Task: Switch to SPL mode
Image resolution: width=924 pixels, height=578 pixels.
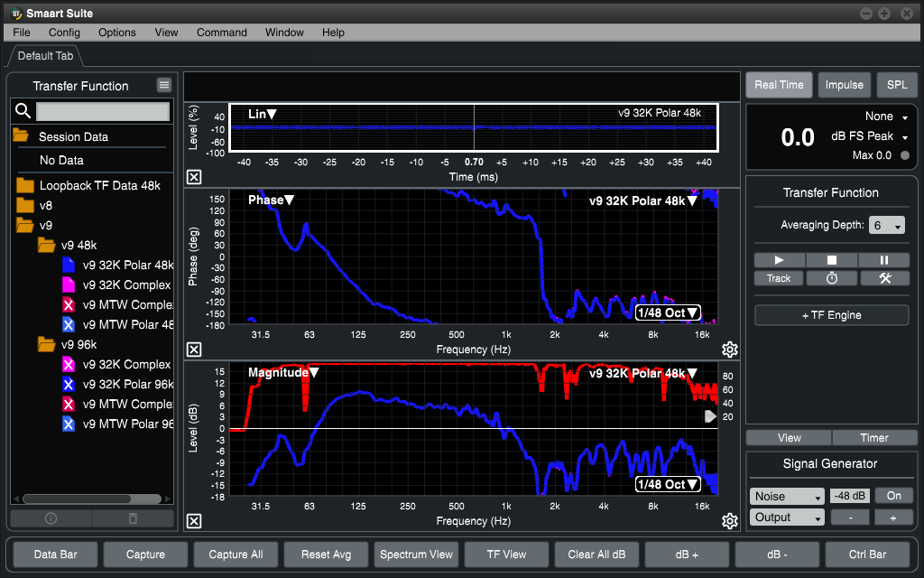Action: [x=897, y=85]
